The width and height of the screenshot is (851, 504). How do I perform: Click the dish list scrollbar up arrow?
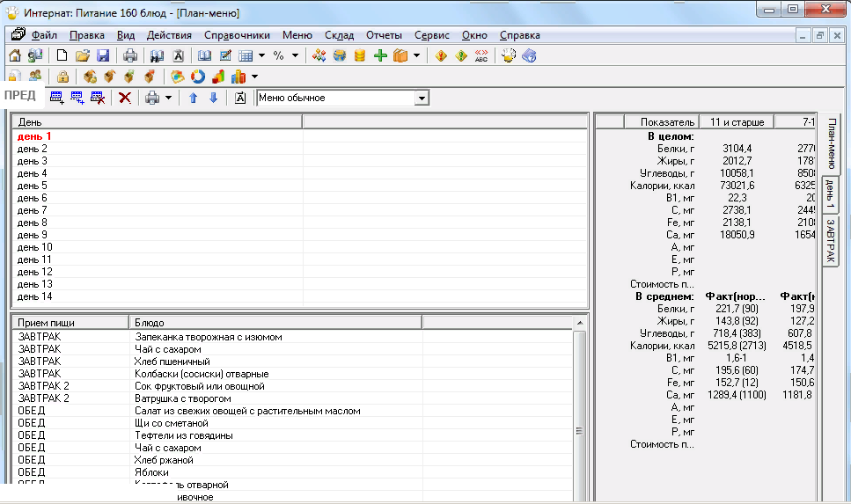(x=580, y=324)
